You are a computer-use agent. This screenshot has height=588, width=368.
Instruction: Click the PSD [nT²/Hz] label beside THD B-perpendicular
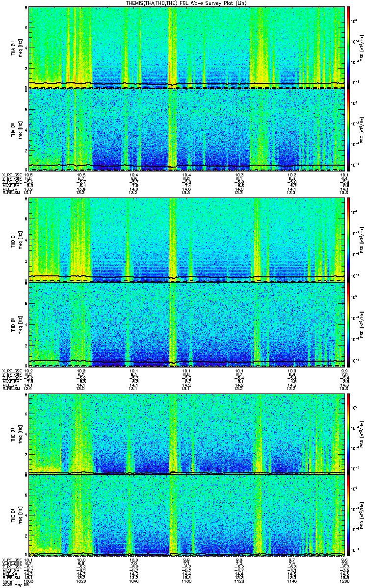362,239
